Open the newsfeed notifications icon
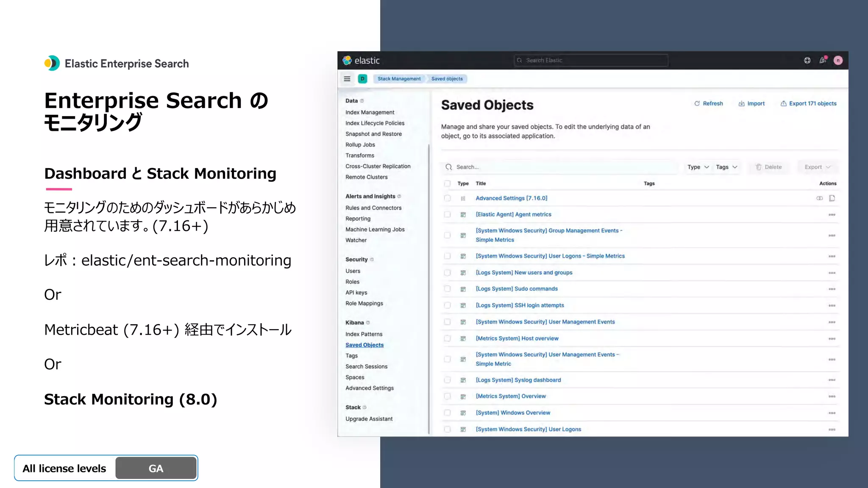This screenshot has height=488, width=868. point(823,61)
